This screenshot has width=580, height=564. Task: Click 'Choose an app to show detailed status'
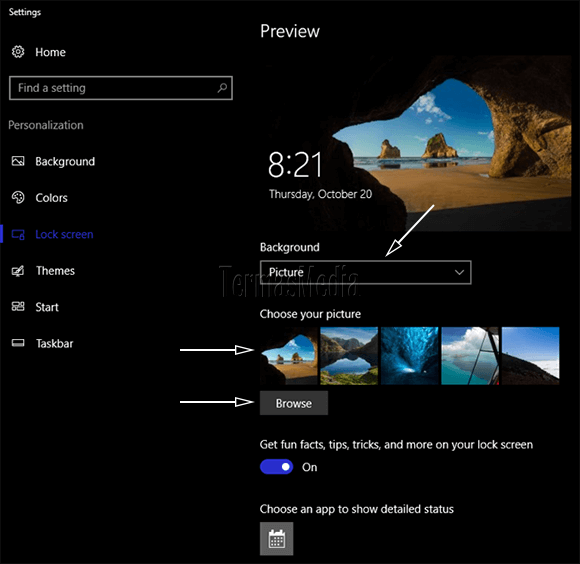click(x=357, y=509)
